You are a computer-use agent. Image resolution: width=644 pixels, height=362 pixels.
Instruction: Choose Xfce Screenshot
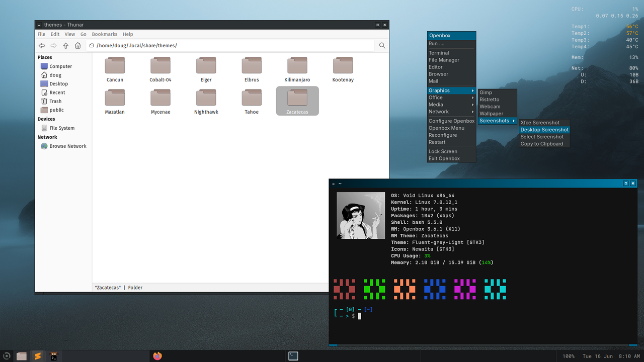pos(544,123)
